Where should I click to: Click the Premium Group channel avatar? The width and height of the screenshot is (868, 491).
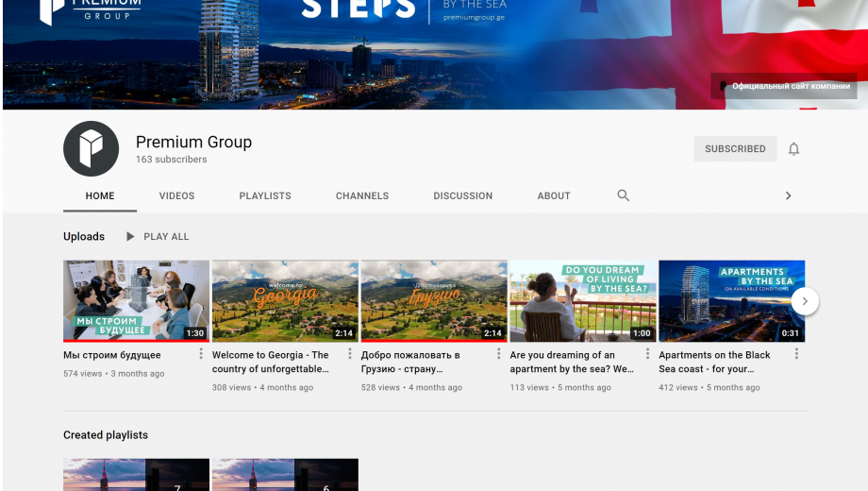click(91, 148)
